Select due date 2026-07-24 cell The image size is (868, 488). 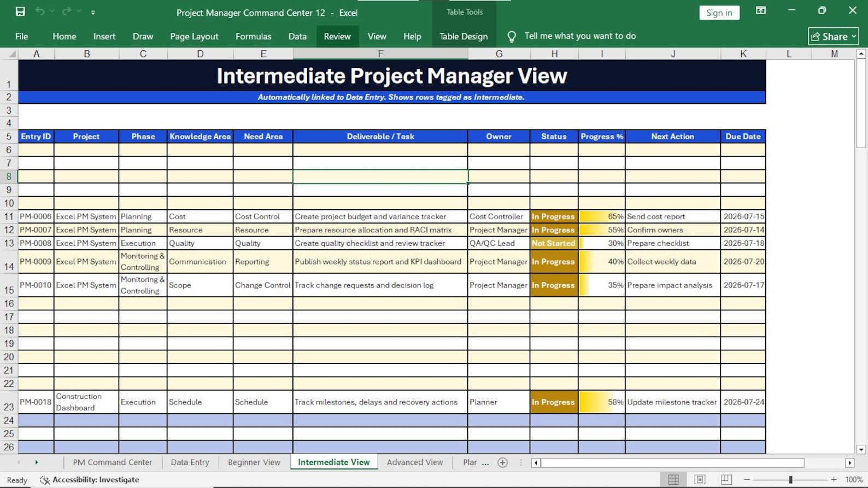pyautogui.click(x=743, y=402)
